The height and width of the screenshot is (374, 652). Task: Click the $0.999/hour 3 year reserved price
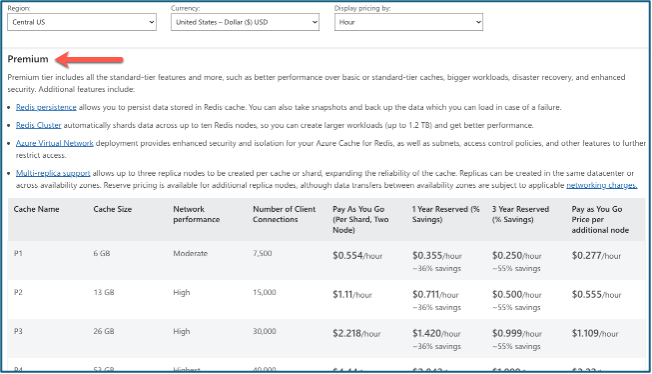point(517,334)
